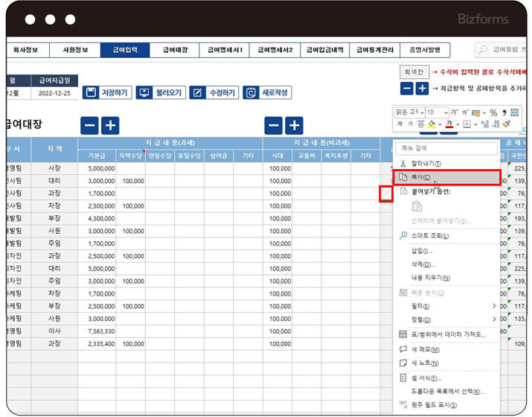Click the yellow fill color bucket
The image size is (532, 417).
(x=431, y=124)
